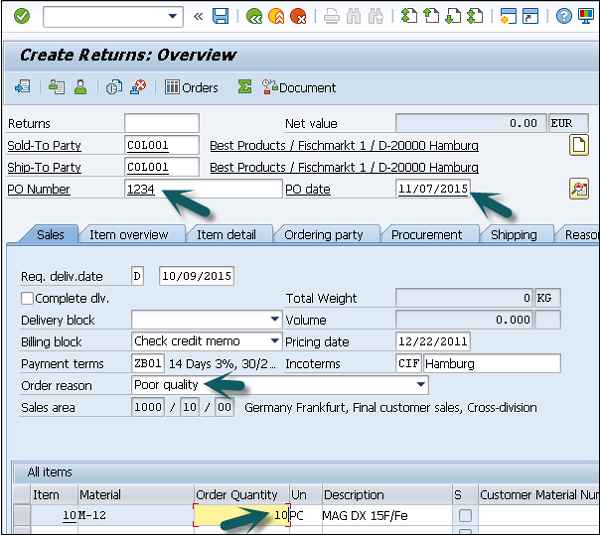Click the Document button
The height and width of the screenshot is (535, 600).
tap(298, 87)
